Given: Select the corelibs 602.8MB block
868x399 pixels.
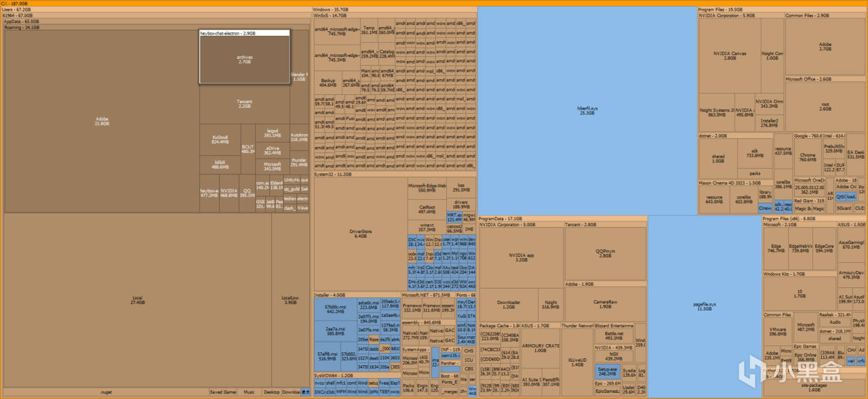Looking at the screenshot, I should click(x=744, y=199).
